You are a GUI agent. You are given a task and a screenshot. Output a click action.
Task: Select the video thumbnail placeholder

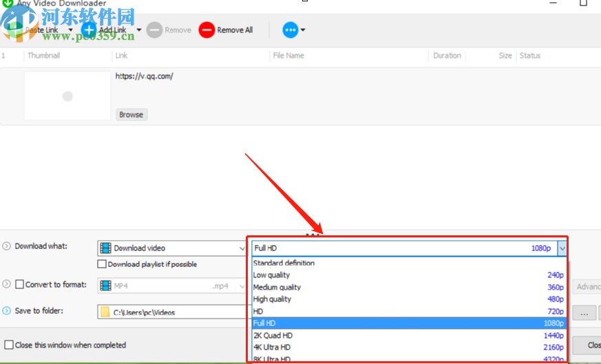(67, 96)
